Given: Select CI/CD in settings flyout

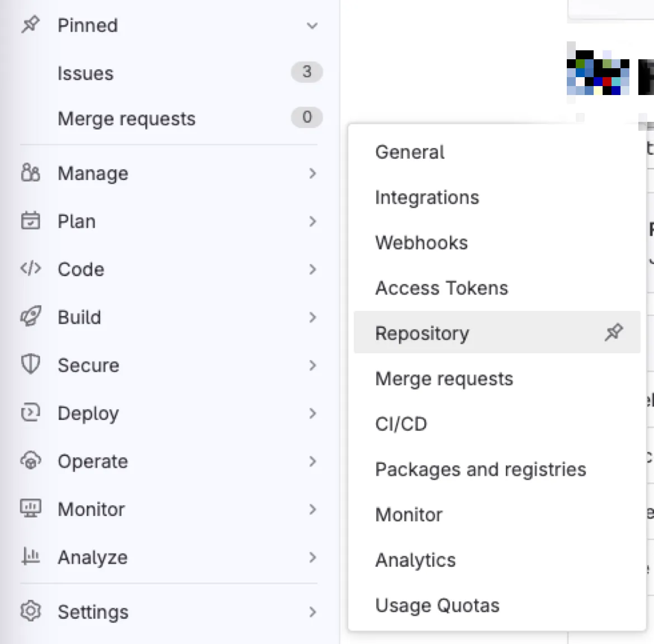Looking at the screenshot, I should coord(401,424).
